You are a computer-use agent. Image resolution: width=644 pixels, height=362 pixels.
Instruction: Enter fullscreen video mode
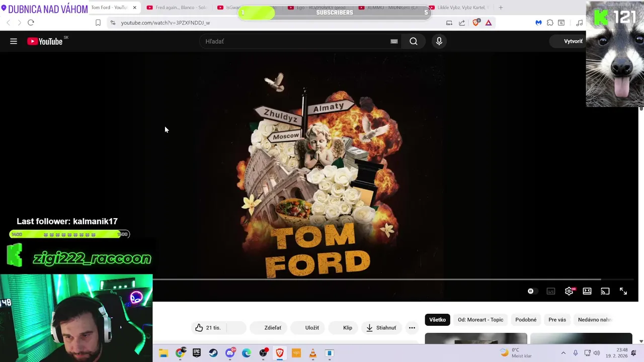[623, 291]
